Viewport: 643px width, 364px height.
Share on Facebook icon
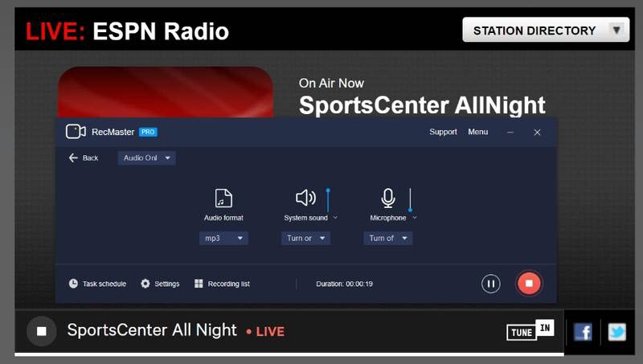click(583, 332)
